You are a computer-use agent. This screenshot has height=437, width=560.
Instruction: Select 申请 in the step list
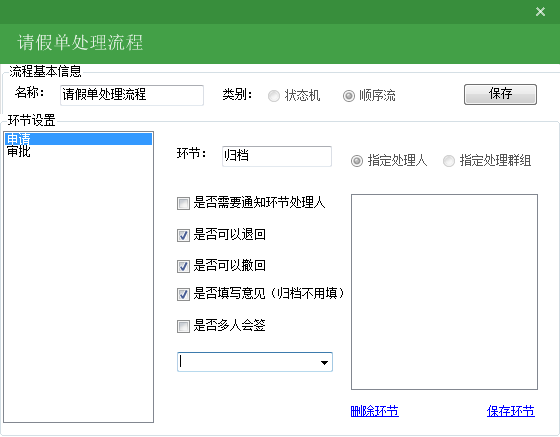(78, 139)
